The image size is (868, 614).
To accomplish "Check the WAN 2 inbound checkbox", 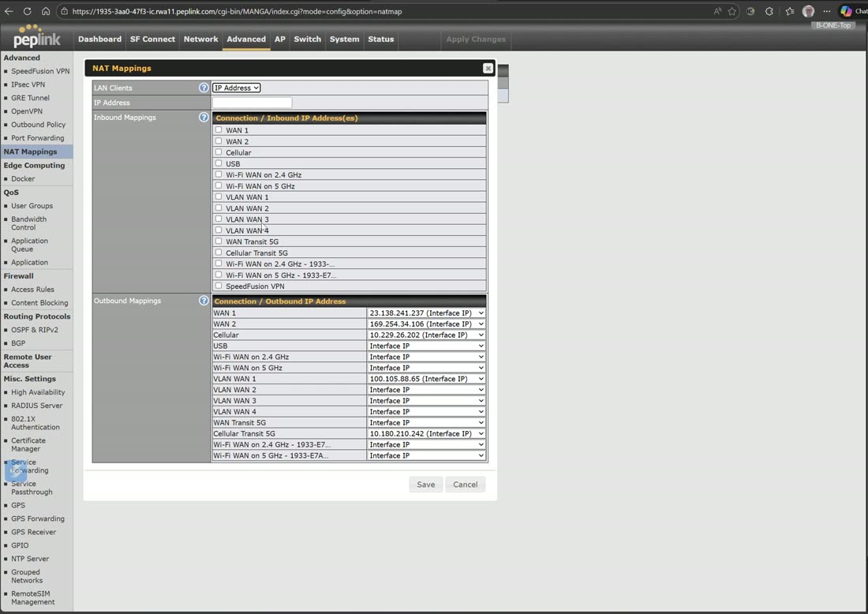I will click(219, 140).
